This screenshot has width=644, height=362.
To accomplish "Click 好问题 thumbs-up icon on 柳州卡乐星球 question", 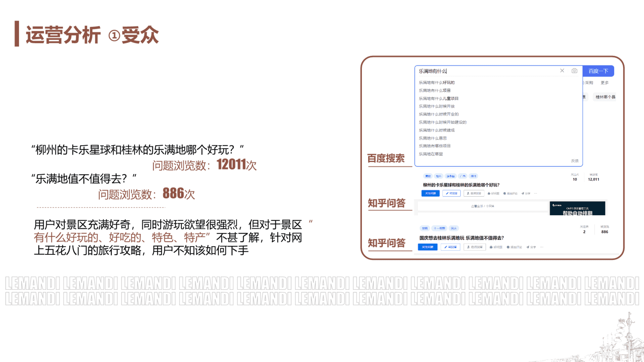I will coord(489,193).
